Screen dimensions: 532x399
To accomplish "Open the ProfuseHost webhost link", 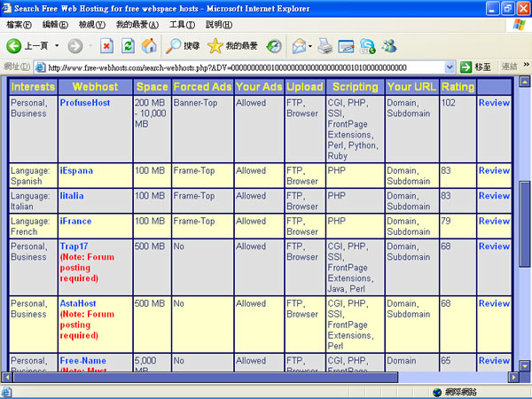I will click(x=85, y=103).
